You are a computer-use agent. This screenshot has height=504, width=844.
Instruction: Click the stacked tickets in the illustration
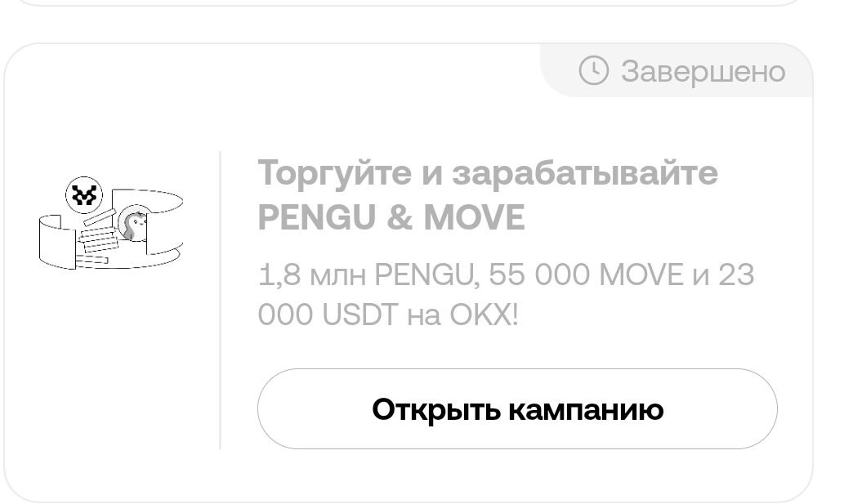click(97, 241)
